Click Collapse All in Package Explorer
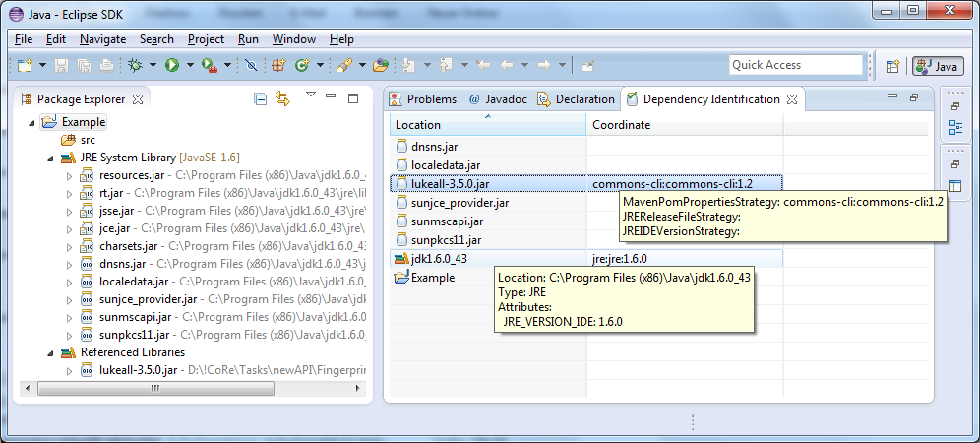 click(260, 98)
